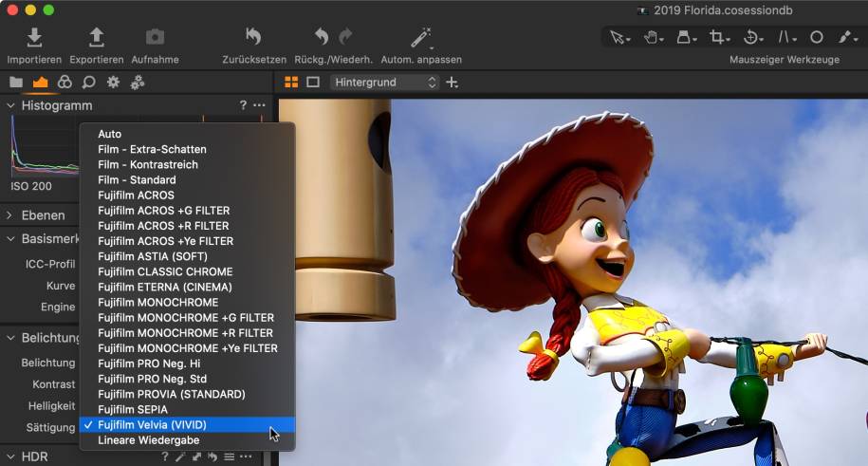
Task: Click the Autom. anpassen magic wand
Action: 420,37
